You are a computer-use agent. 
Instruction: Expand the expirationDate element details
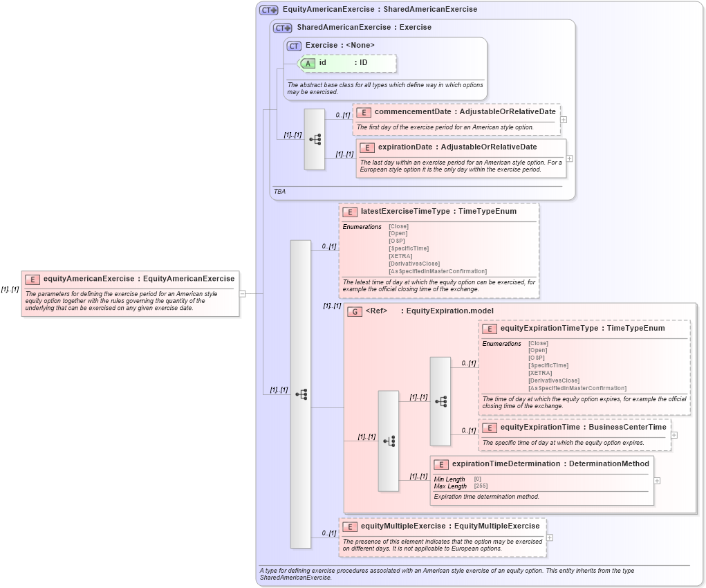568,160
